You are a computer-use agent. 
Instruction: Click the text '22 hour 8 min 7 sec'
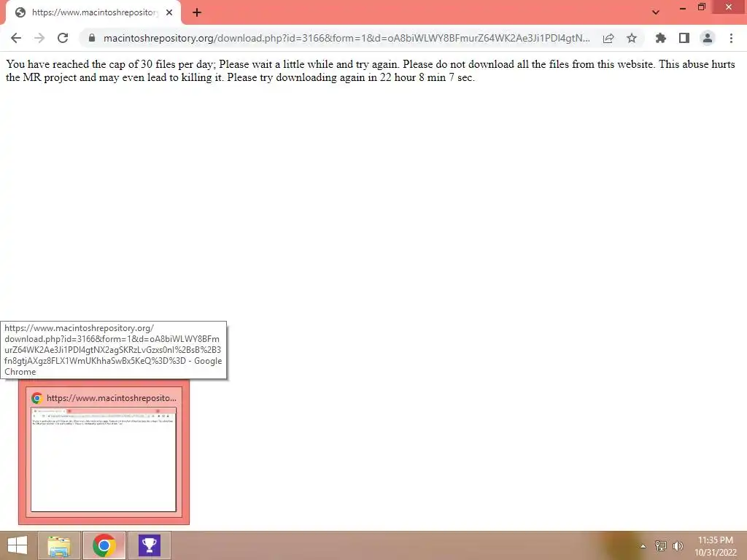click(x=426, y=77)
